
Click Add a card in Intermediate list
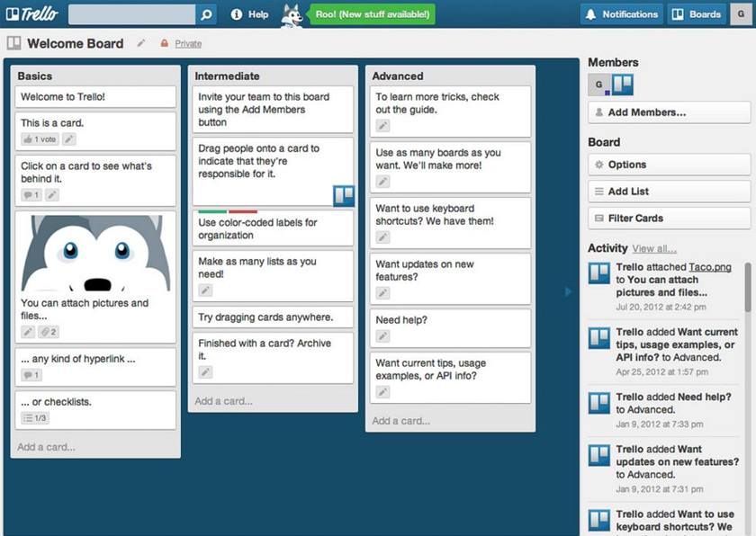(x=224, y=401)
